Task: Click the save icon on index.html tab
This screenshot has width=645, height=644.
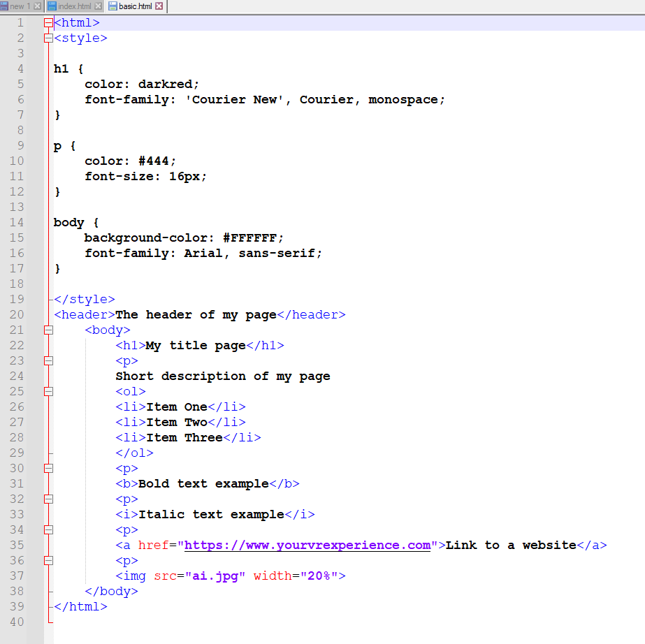Action: click(x=52, y=6)
